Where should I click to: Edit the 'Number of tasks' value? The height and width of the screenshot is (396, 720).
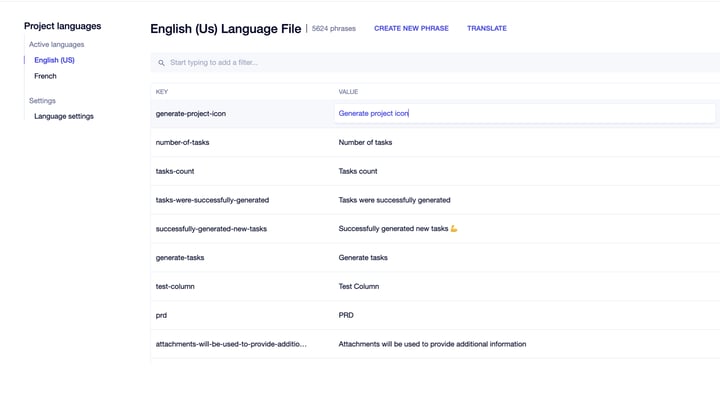click(x=365, y=142)
